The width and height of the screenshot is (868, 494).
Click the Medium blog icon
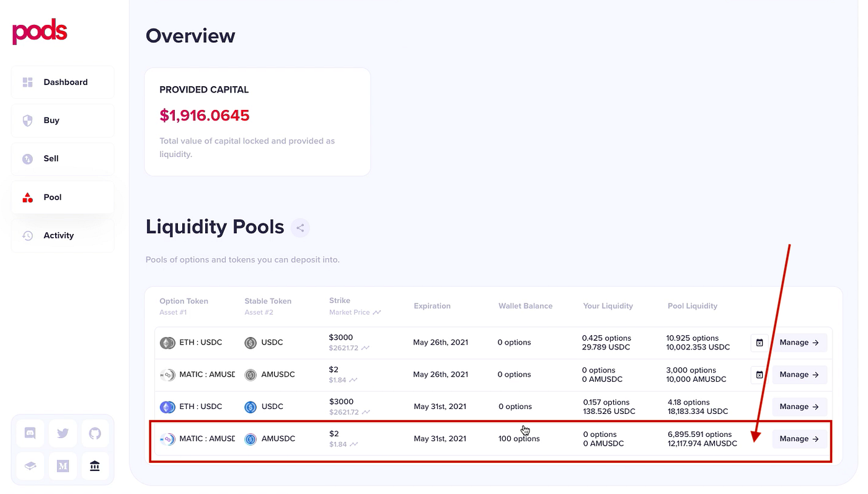tap(63, 466)
